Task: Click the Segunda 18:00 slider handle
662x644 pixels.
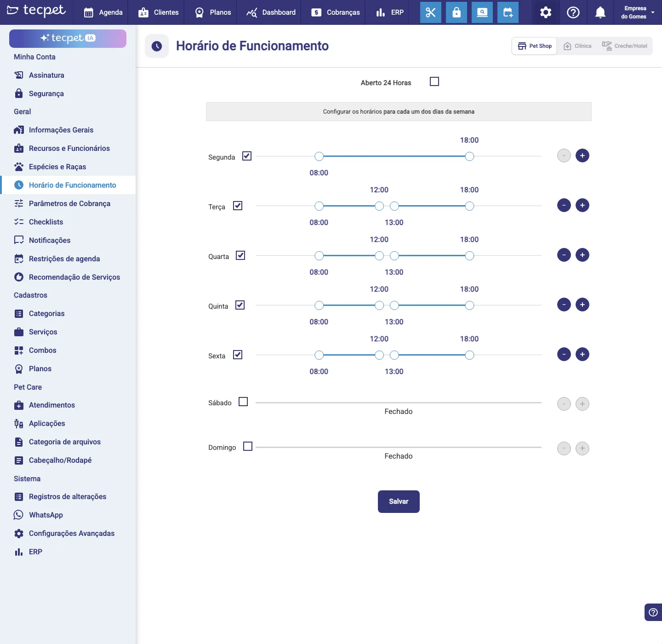Action: (469, 156)
